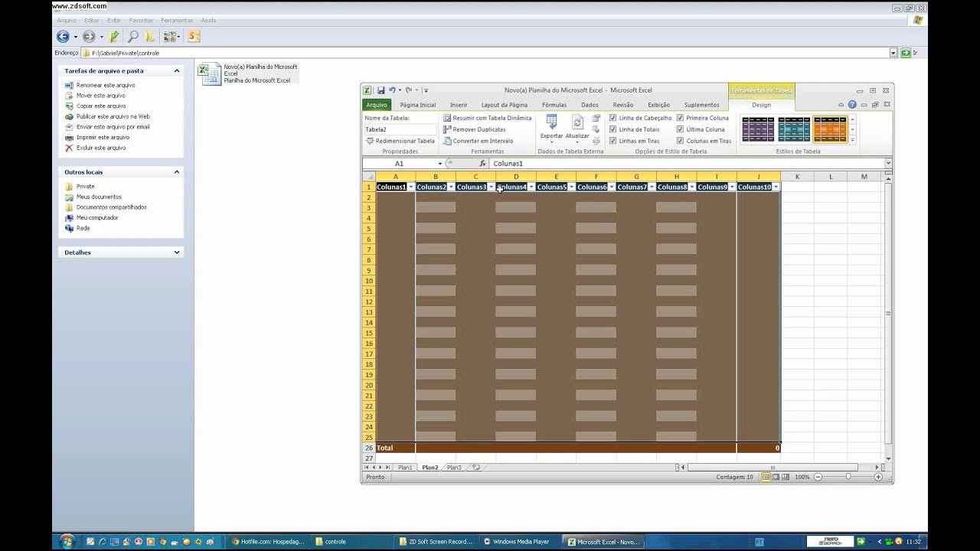Minimize the ribbon with the caret icon
This screenshot has width=980, height=551.
841,105
